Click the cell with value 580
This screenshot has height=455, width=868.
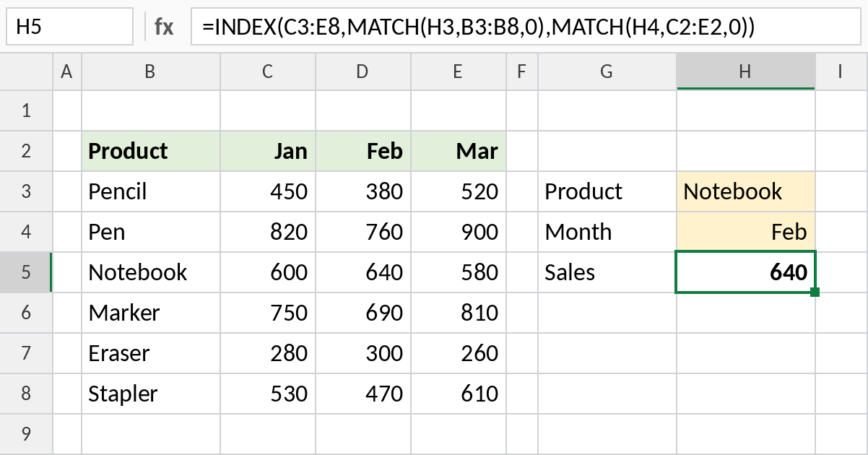(x=459, y=272)
